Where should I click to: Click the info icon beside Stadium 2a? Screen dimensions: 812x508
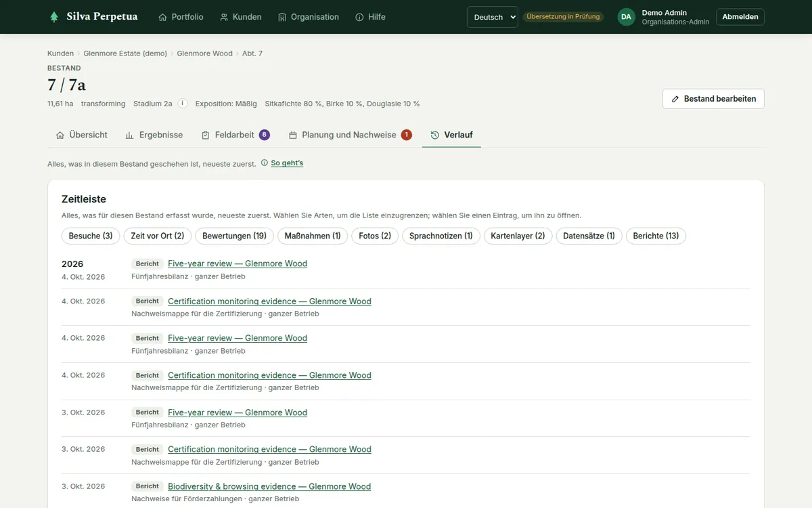(x=183, y=104)
